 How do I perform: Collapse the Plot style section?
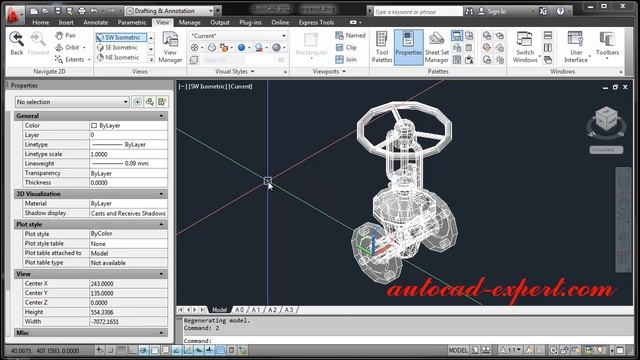pyautogui.click(x=161, y=224)
